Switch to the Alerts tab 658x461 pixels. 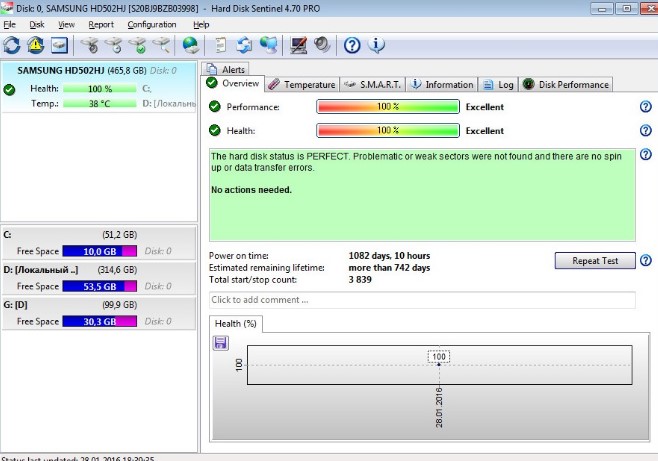coord(226,69)
